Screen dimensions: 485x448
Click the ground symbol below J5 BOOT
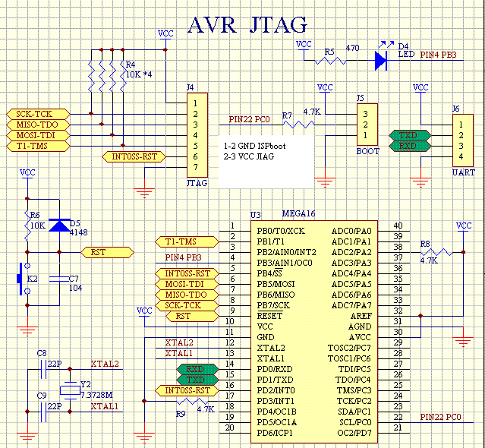pos(325,182)
